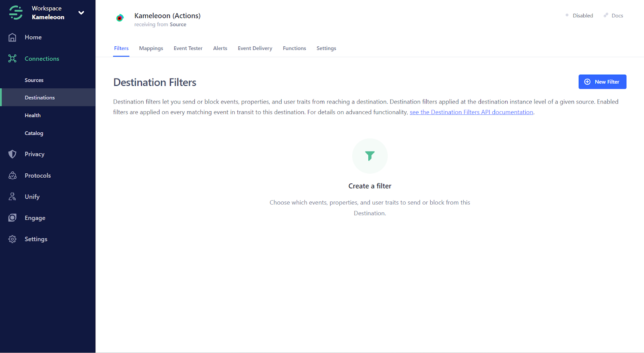Click the Kameleoon destination logo
The width and height of the screenshot is (644, 353).
click(120, 18)
